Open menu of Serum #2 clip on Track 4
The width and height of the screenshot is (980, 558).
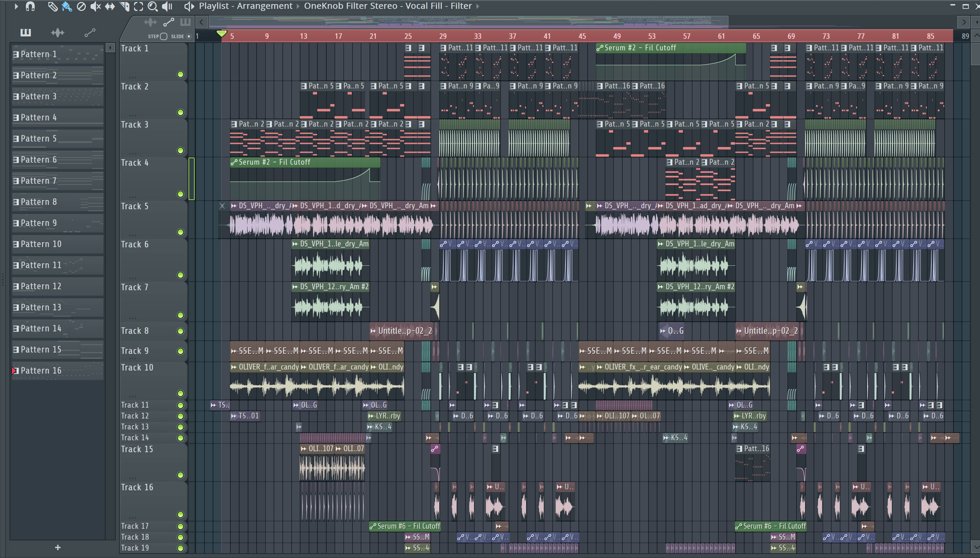point(234,163)
